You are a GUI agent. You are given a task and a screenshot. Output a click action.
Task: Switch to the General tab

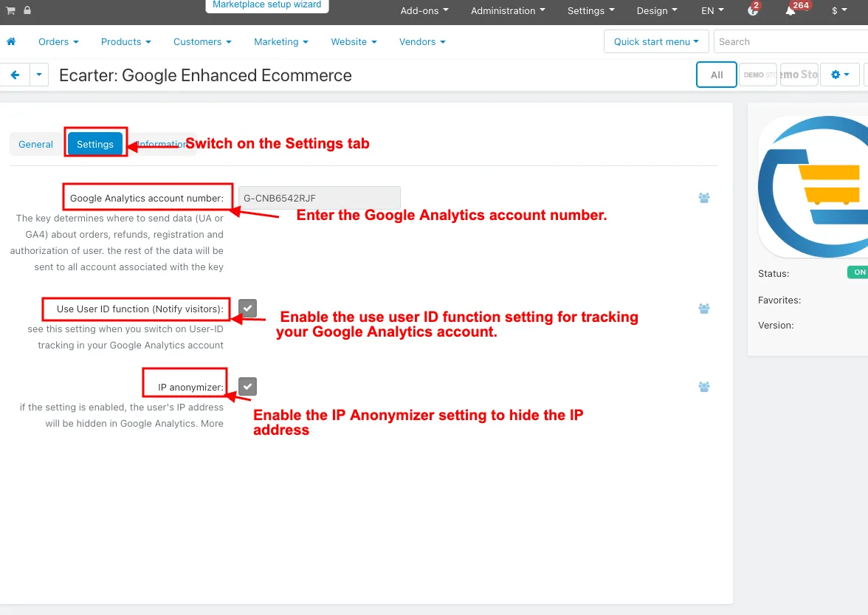coord(35,144)
